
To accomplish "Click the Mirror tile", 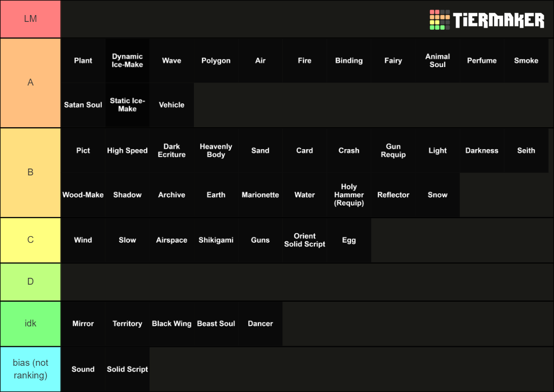I will pos(83,324).
